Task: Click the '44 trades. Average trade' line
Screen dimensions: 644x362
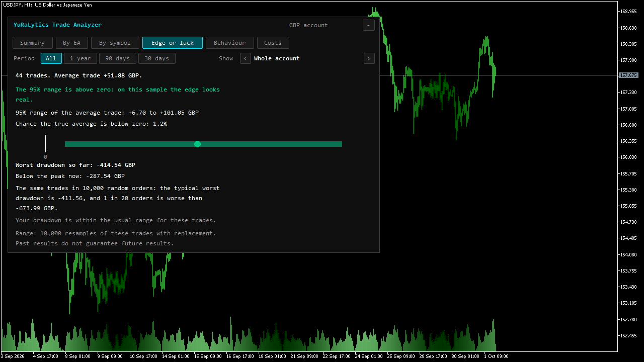Action: click(79, 75)
